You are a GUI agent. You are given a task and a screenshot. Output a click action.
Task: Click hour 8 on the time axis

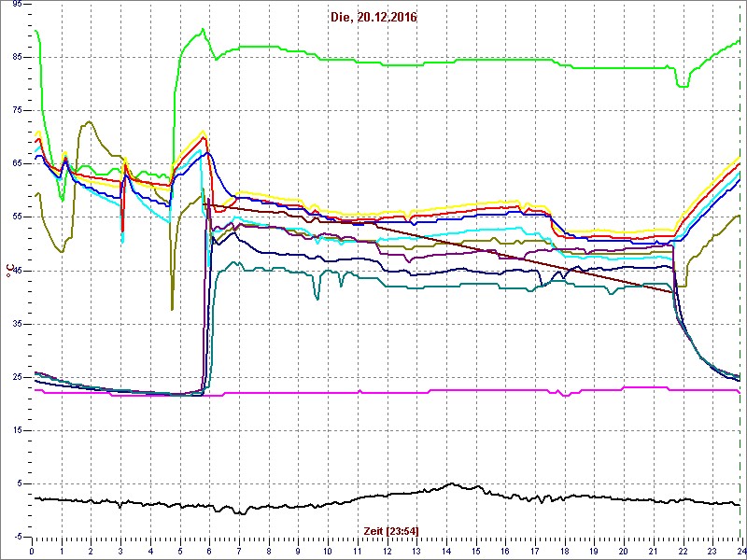coord(269,551)
